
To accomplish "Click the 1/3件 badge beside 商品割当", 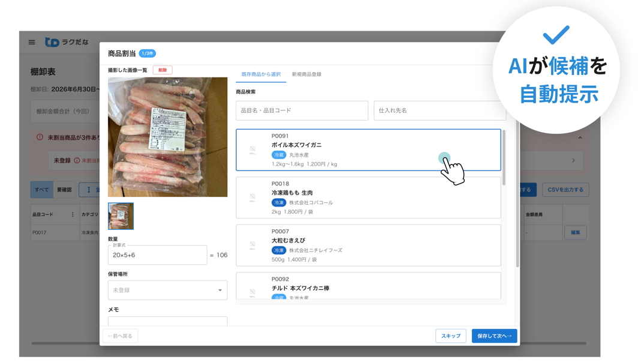I will pyautogui.click(x=147, y=53).
